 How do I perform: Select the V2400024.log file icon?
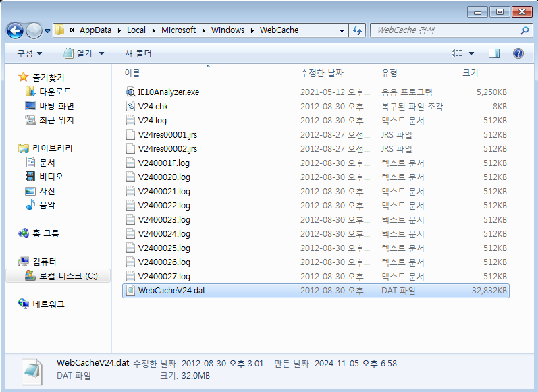pyautogui.click(x=130, y=233)
